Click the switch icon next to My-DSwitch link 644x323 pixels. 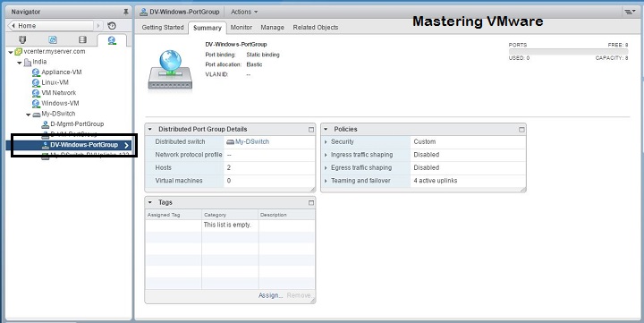pyautogui.click(x=231, y=141)
